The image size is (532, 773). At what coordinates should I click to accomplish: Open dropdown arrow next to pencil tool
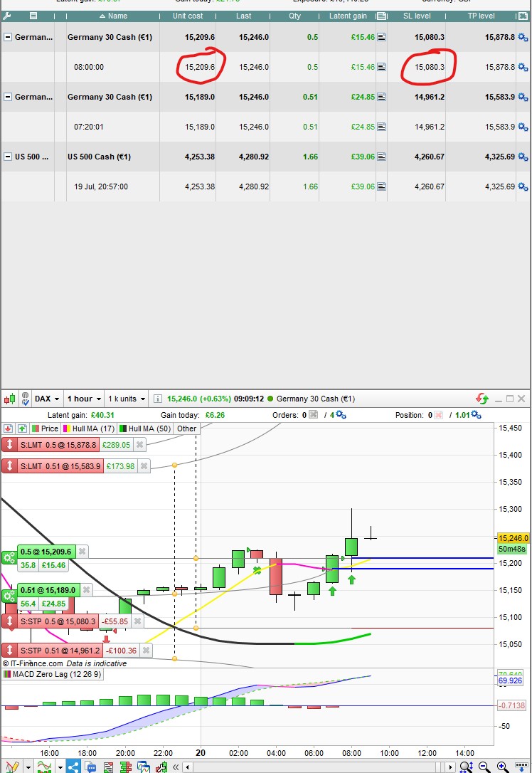point(28,767)
